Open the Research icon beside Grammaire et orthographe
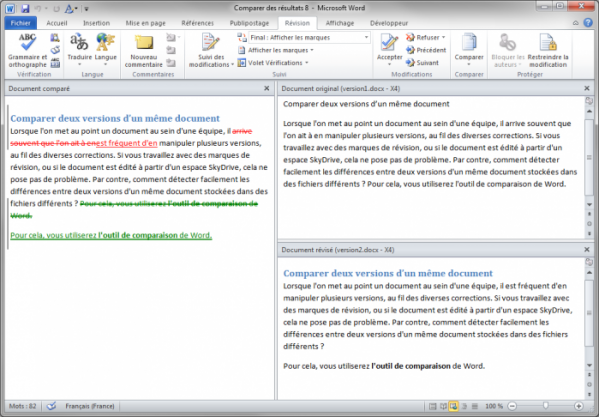 pyautogui.click(x=55, y=37)
